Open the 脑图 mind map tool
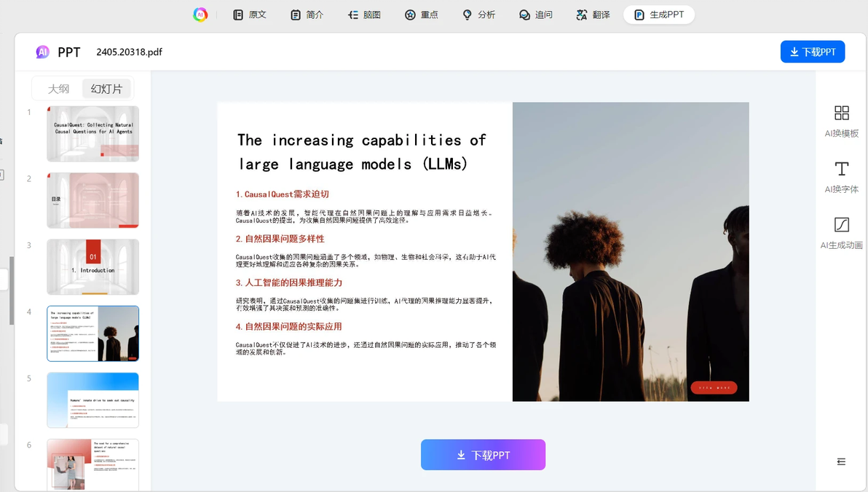 (x=364, y=15)
